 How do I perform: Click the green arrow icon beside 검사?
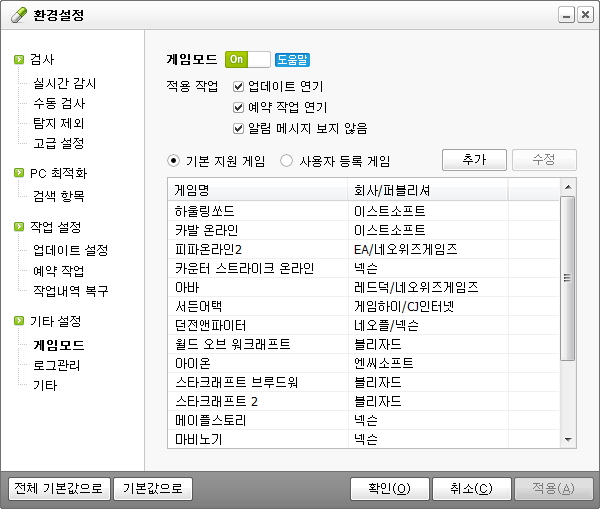(x=19, y=60)
